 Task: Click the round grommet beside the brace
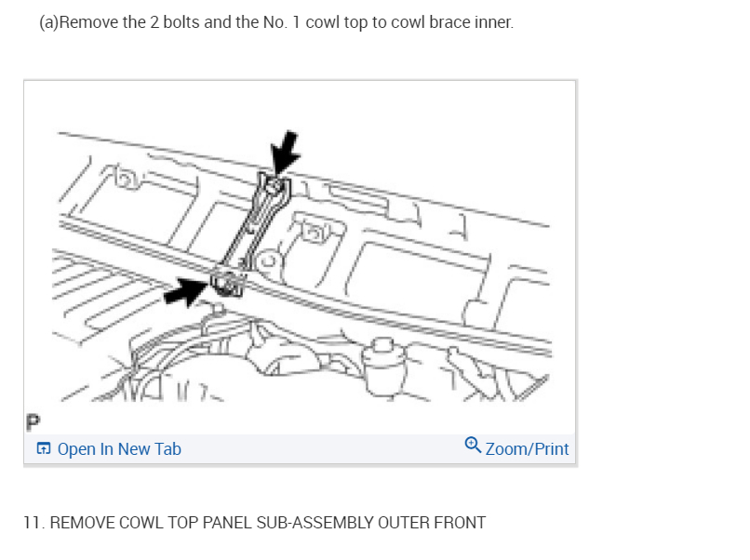[267, 261]
